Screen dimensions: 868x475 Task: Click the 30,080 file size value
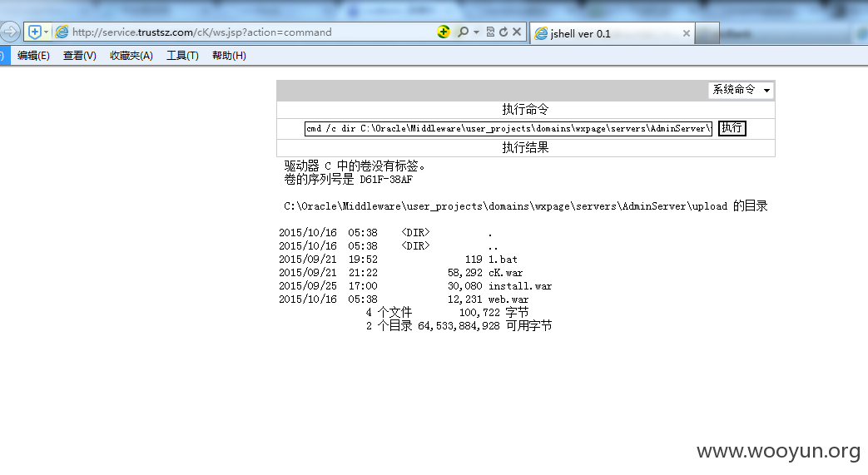coord(465,285)
